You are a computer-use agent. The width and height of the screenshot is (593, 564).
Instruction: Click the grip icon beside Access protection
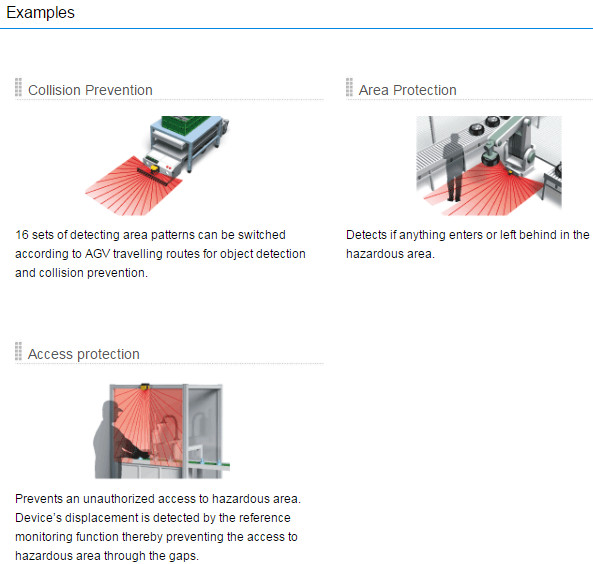[18, 351]
